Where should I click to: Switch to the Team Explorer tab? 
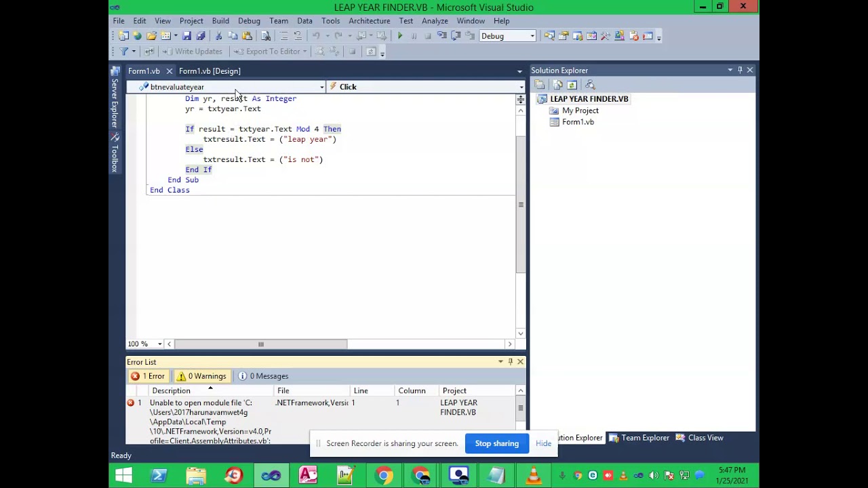coord(639,438)
